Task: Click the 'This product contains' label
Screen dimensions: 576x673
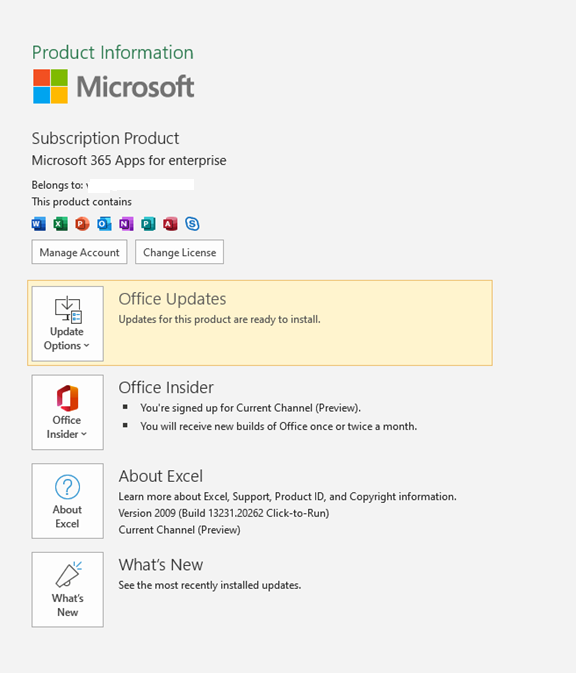Action: click(82, 202)
